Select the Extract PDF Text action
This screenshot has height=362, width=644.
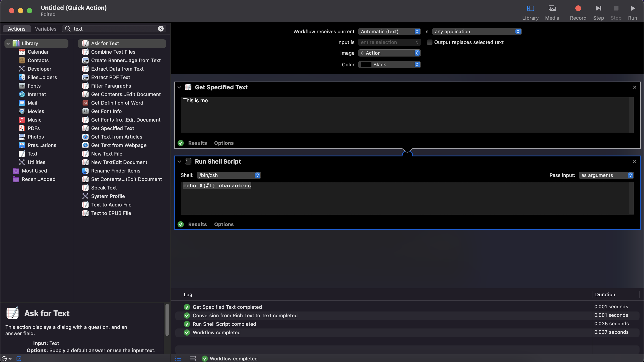point(122,77)
